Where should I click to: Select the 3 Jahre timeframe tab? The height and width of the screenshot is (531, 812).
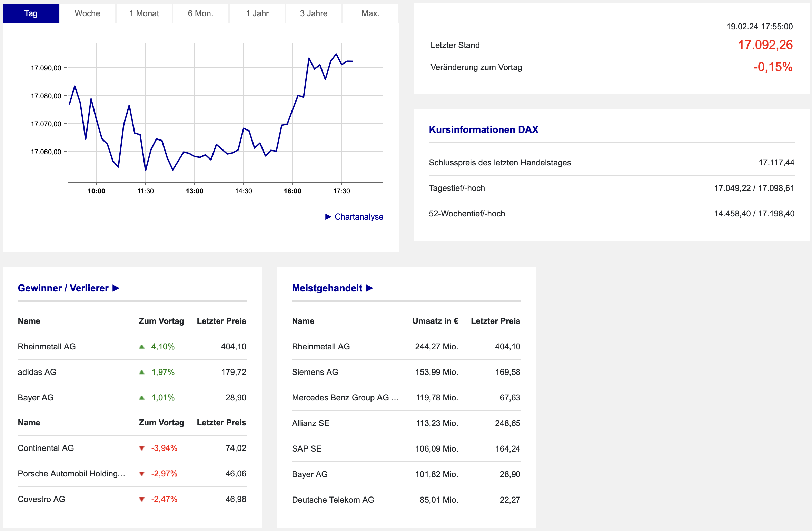(314, 13)
